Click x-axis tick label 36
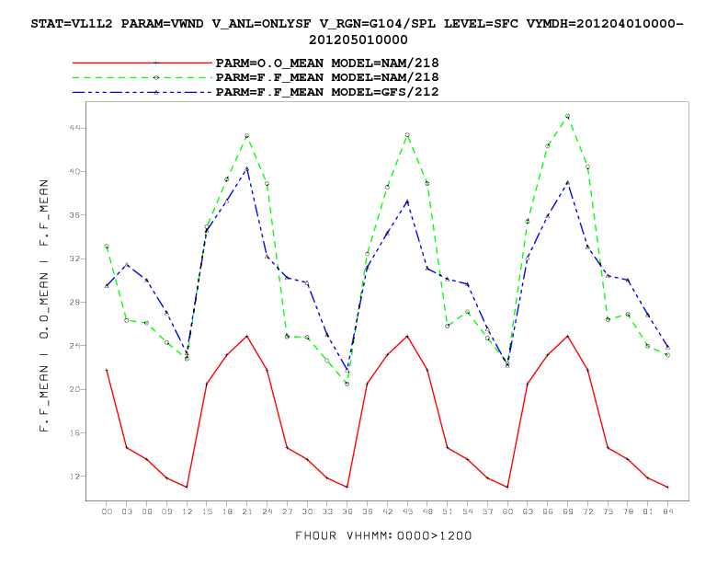Screen dimensions: 728x563 pyautogui.click(x=347, y=511)
